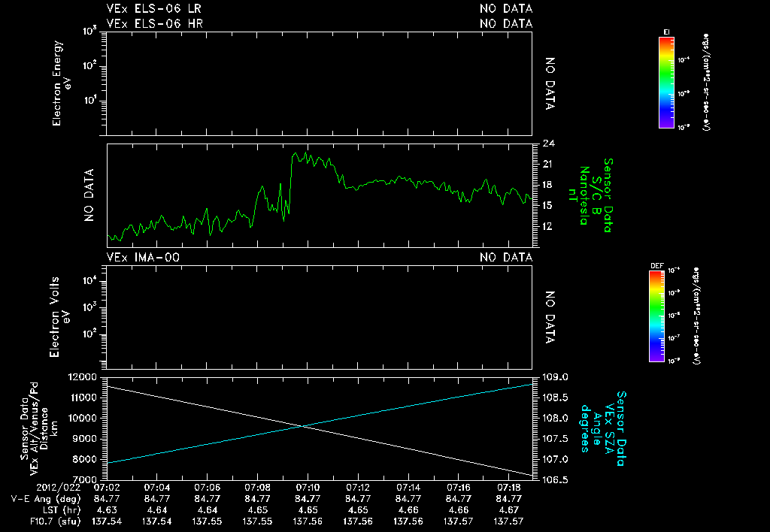Click the 107.5 SZA tick label
This screenshot has height=532, width=770.
click(555, 439)
